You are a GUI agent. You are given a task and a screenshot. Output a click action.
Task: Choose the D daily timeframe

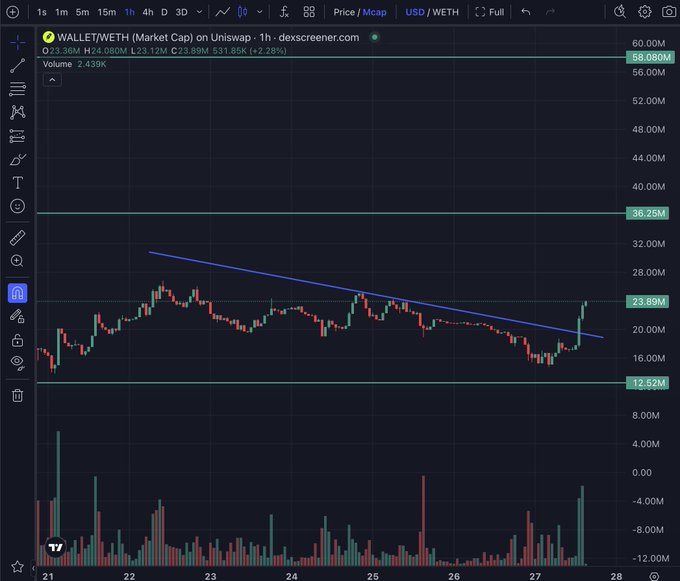click(164, 12)
